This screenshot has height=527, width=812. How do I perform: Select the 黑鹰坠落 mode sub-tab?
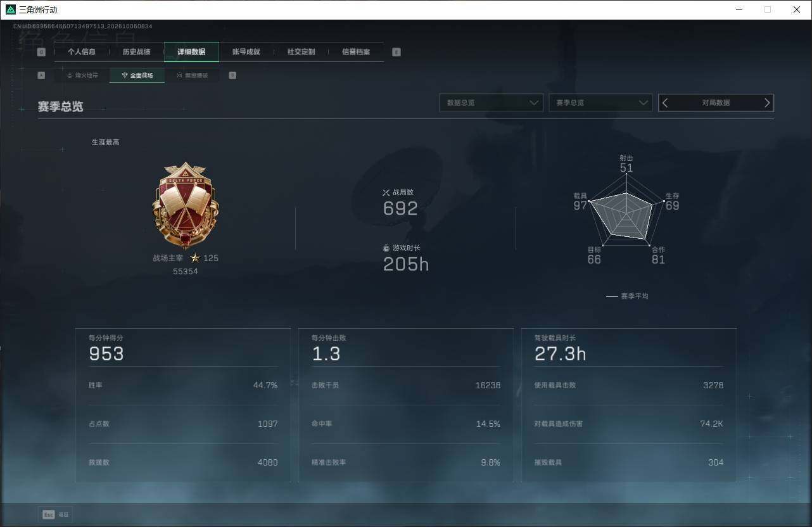192,75
